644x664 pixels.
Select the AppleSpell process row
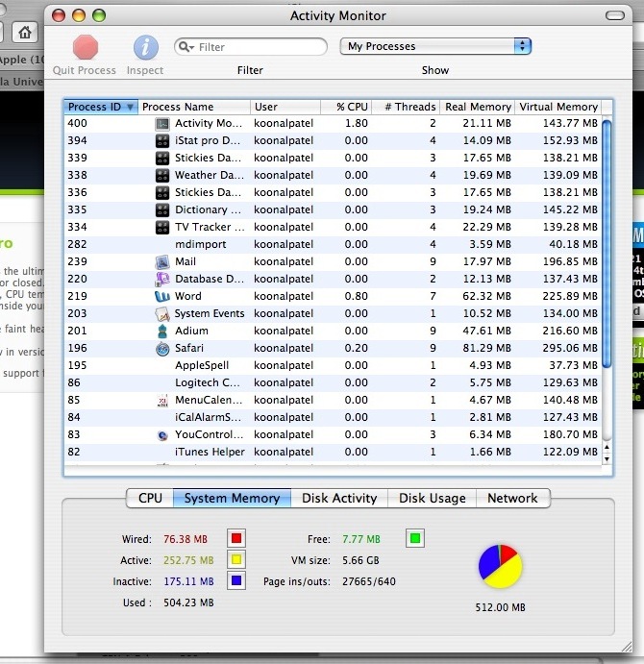click(333, 365)
